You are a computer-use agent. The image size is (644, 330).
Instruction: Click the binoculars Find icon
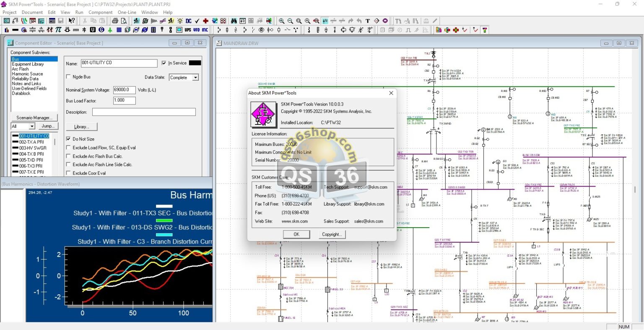(x=234, y=21)
